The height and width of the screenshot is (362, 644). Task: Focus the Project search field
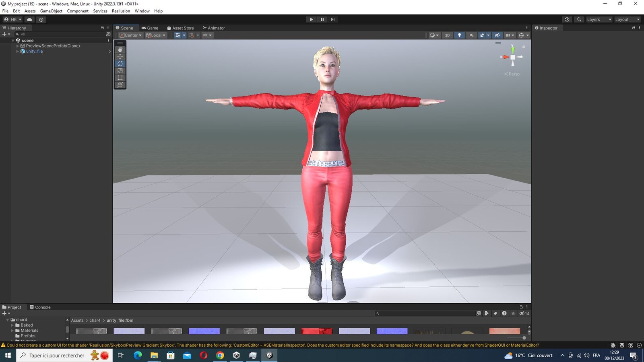coord(425,313)
